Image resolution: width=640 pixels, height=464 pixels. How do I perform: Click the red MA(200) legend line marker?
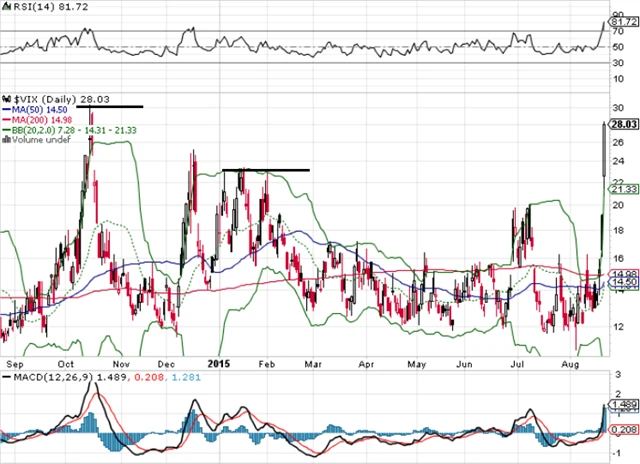6,121
